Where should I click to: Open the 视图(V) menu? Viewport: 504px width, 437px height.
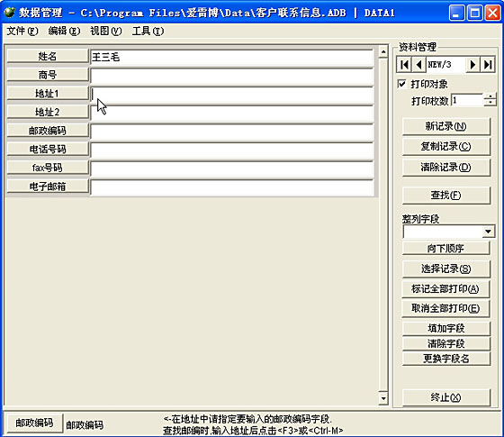point(106,32)
